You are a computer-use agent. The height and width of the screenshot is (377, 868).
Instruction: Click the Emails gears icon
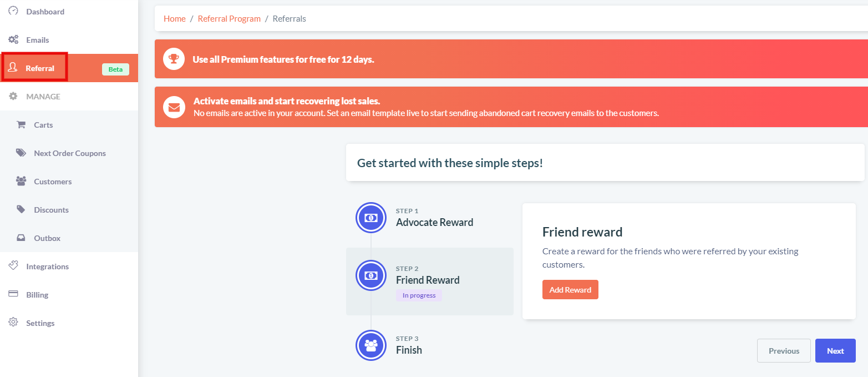pyautogui.click(x=13, y=40)
